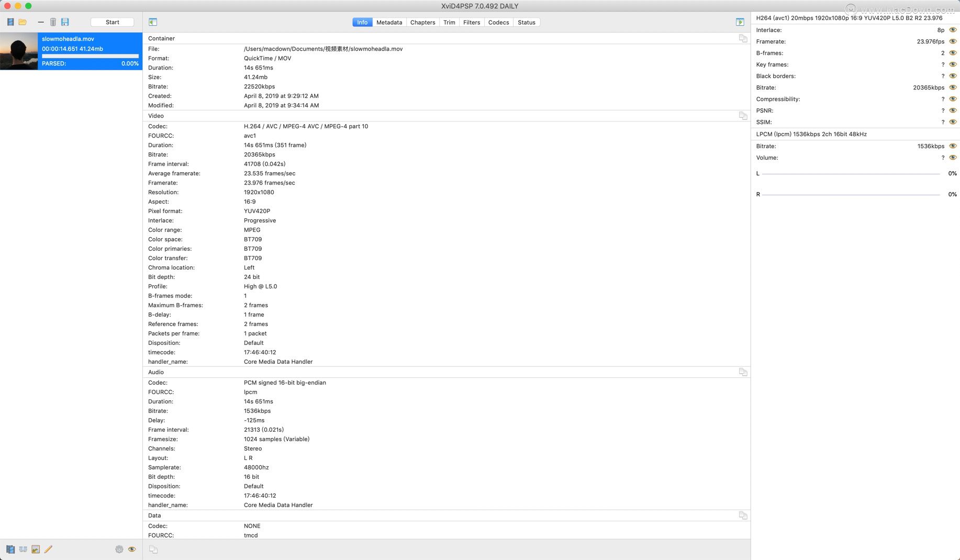Click the pencil edit icon in the bottom toolbar
Screen dimensions: 960x560
[48, 549]
